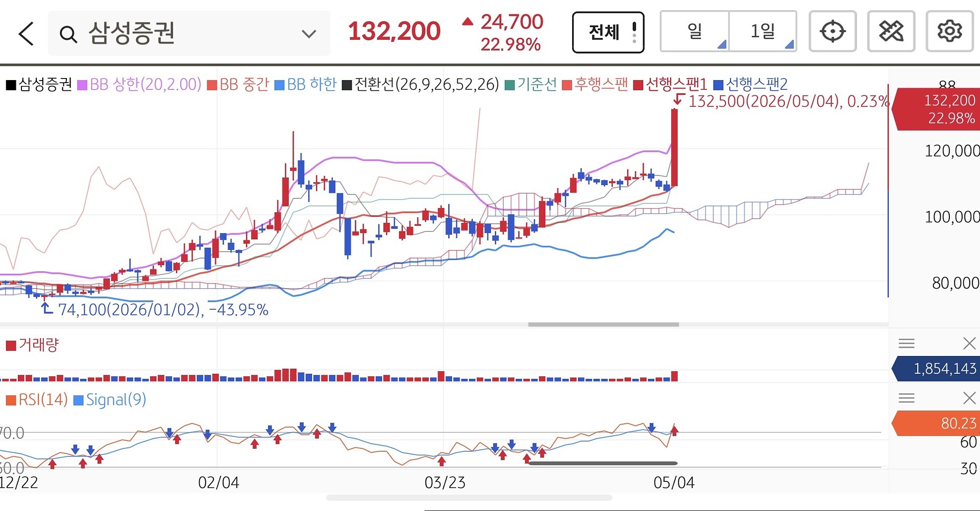The width and height of the screenshot is (980, 511).
Task: Tap the 후행스팬 legend label
Action: tap(601, 84)
